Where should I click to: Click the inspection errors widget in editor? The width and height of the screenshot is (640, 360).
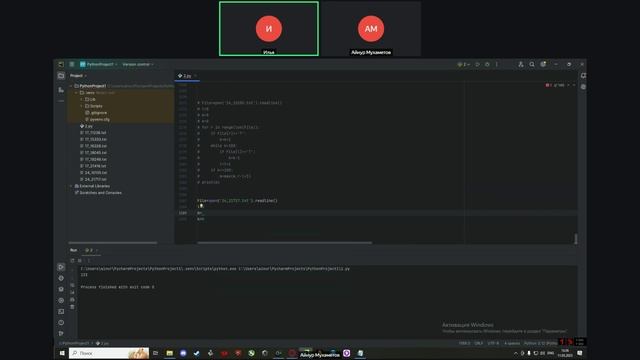pyautogui.click(x=555, y=85)
